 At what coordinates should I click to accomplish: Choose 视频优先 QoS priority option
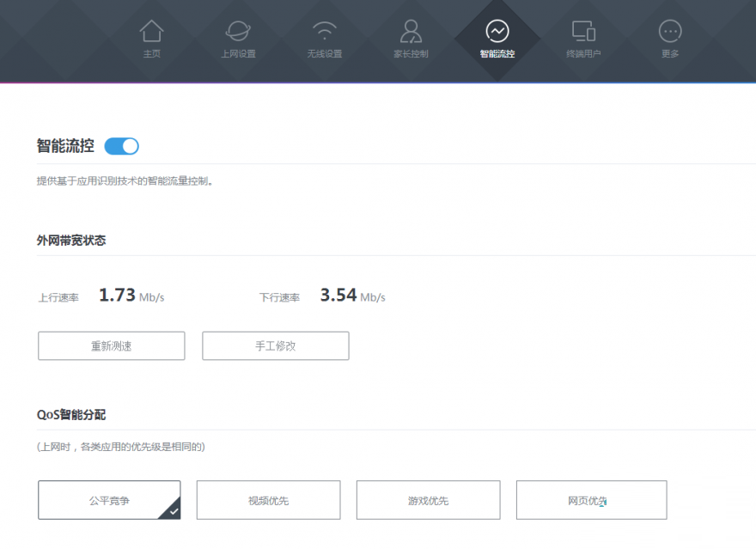[268, 500]
